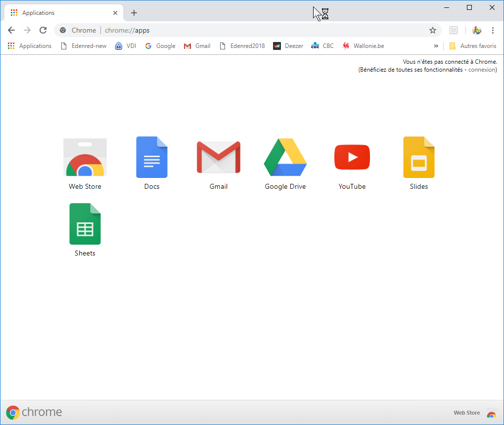Viewport: 504px width, 425px height.
Task: Show hidden bookmarks with the chevron
Action: (x=436, y=46)
